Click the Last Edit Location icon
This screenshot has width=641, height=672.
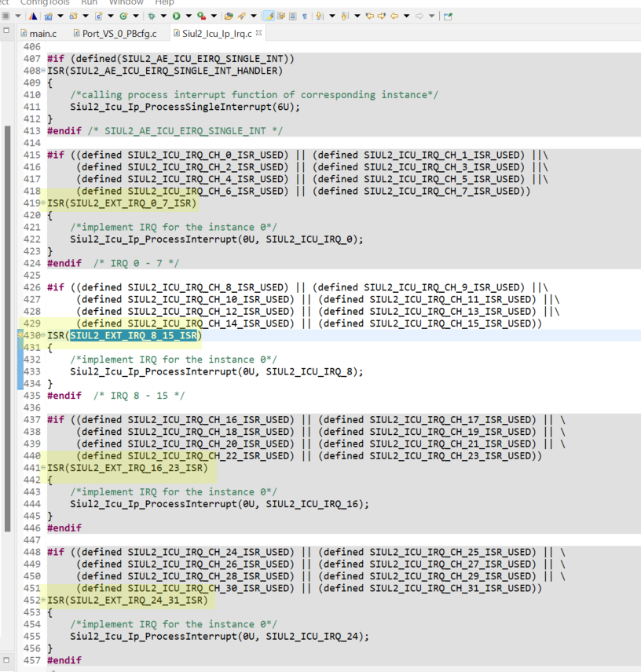pos(369,16)
